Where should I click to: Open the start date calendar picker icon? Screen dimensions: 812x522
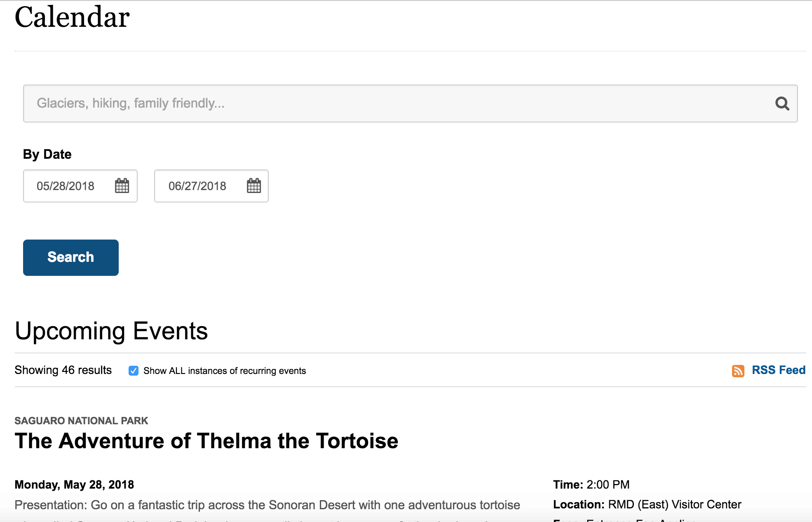(122, 186)
